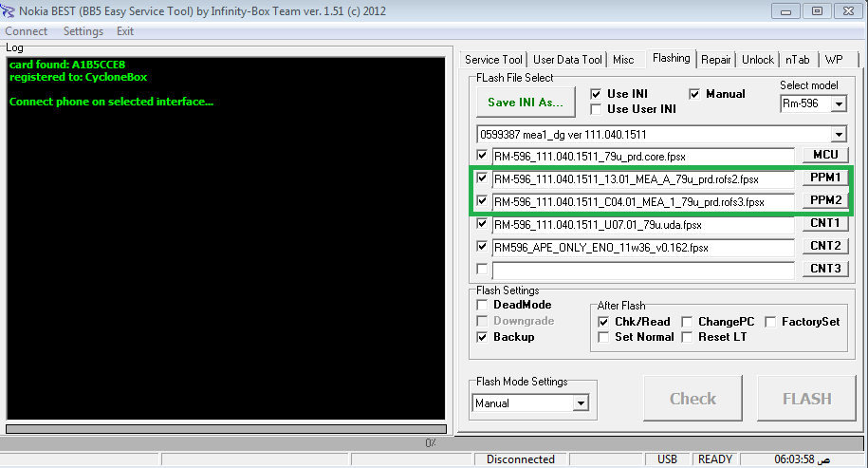Click the Nokia BEST app icon in title bar
The height and width of the screenshot is (468, 868).
point(8,10)
